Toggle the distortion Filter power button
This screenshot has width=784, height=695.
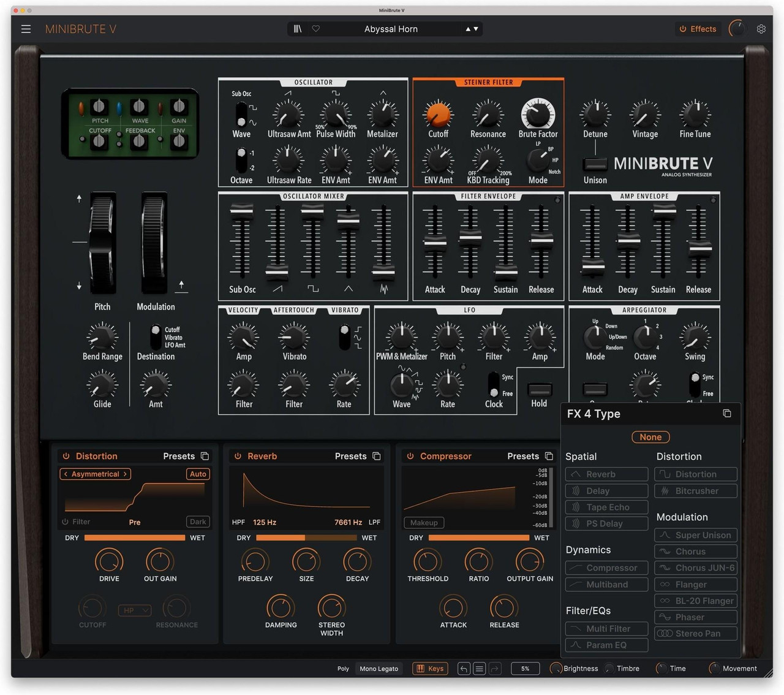65,522
